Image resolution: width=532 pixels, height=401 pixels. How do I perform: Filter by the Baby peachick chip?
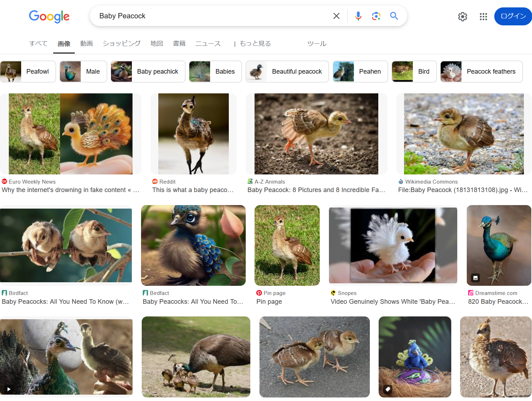[148, 72]
